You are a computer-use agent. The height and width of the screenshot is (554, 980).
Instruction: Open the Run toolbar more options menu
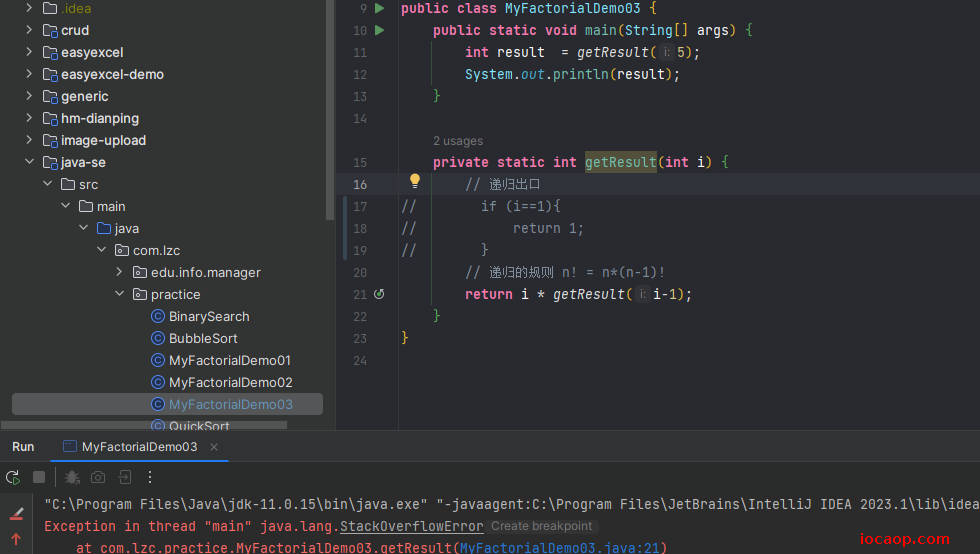(x=150, y=478)
